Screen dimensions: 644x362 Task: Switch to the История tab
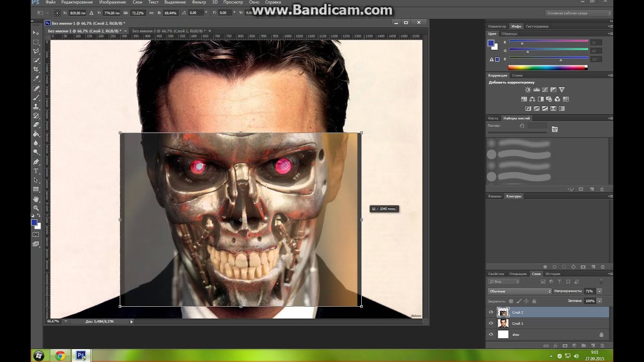553,274
